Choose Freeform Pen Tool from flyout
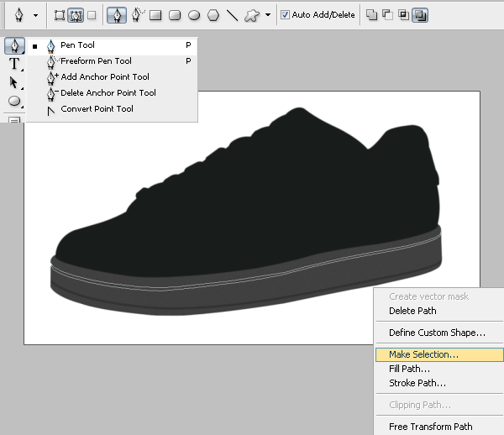This screenshot has width=504, height=435. pyautogui.click(x=96, y=61)
